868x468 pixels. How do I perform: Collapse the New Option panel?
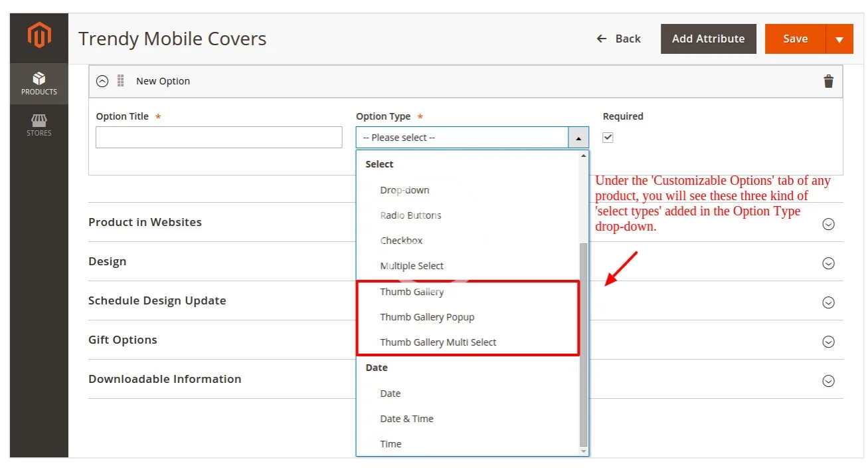(102, 81)
